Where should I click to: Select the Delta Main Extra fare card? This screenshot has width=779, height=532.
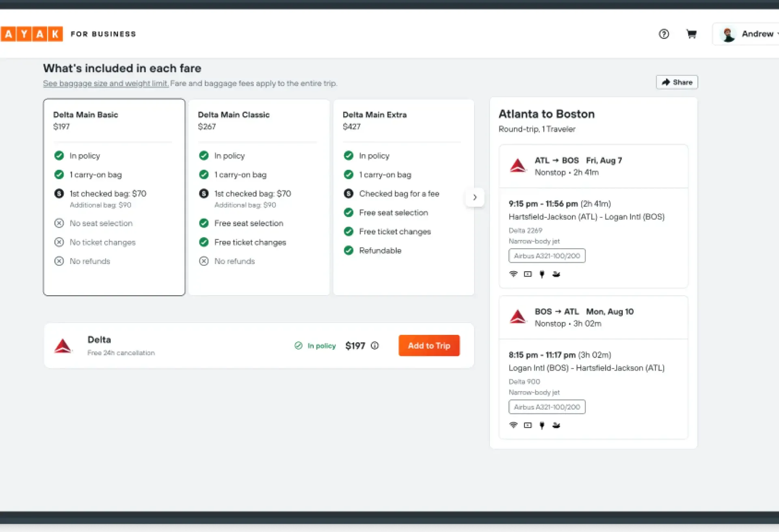coord(403,197)
